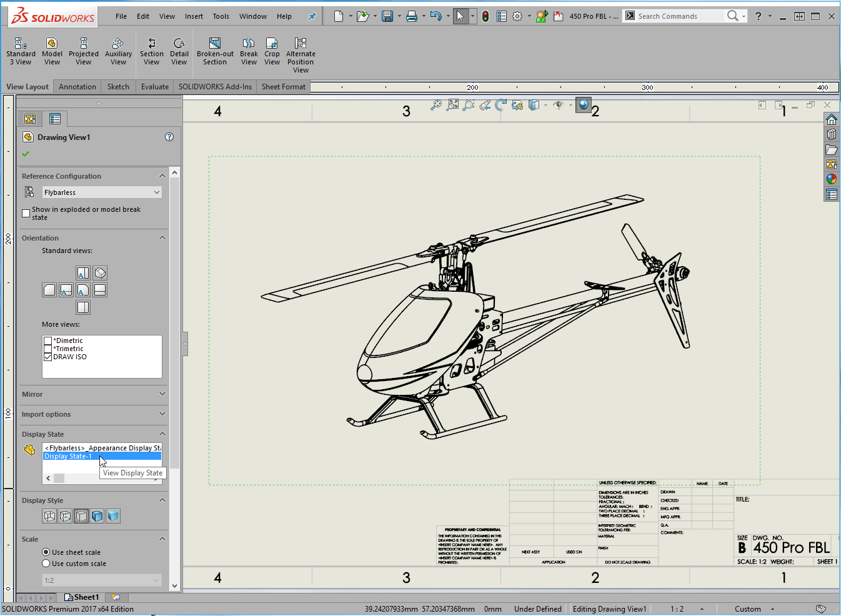Open the Appearances color wheel pane
Viewport: 841px width, 616px height.
(x=831, y=179)
